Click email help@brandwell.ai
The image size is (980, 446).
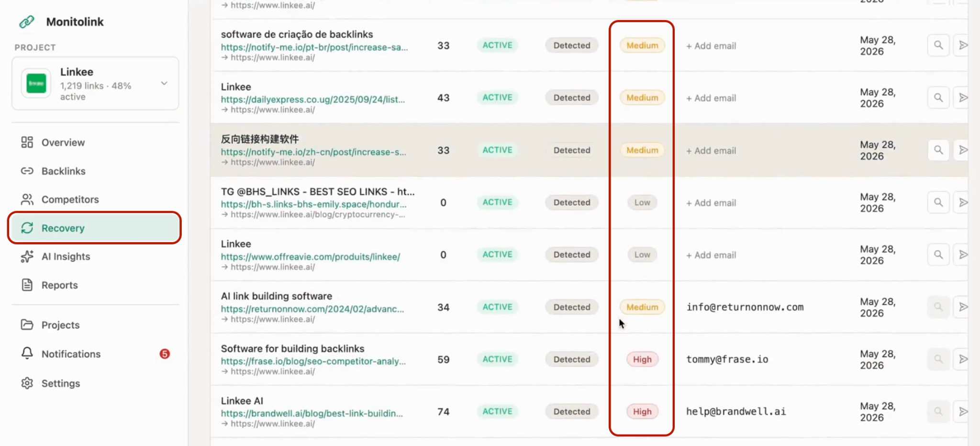pos(736,412)
